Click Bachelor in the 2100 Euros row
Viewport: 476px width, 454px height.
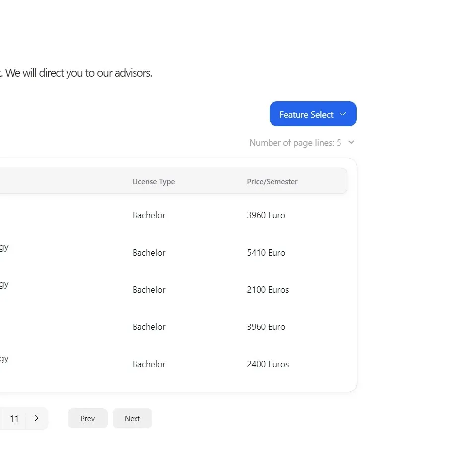(149, 290)
